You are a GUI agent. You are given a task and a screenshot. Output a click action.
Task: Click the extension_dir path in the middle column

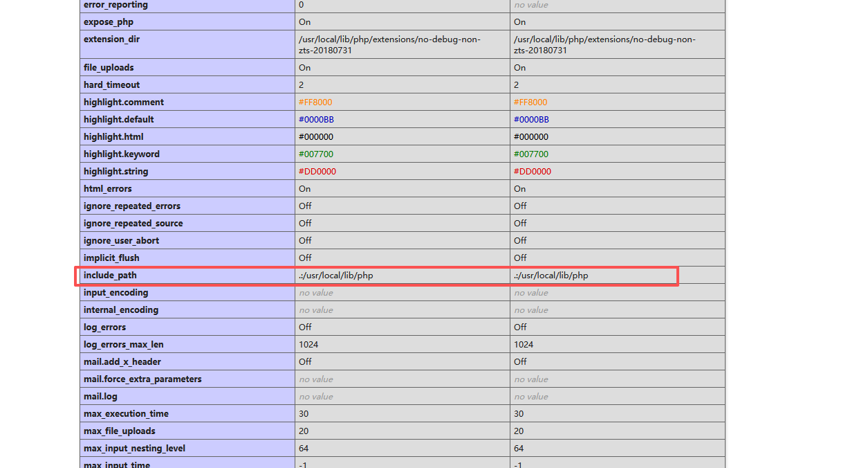coord(389,45)
